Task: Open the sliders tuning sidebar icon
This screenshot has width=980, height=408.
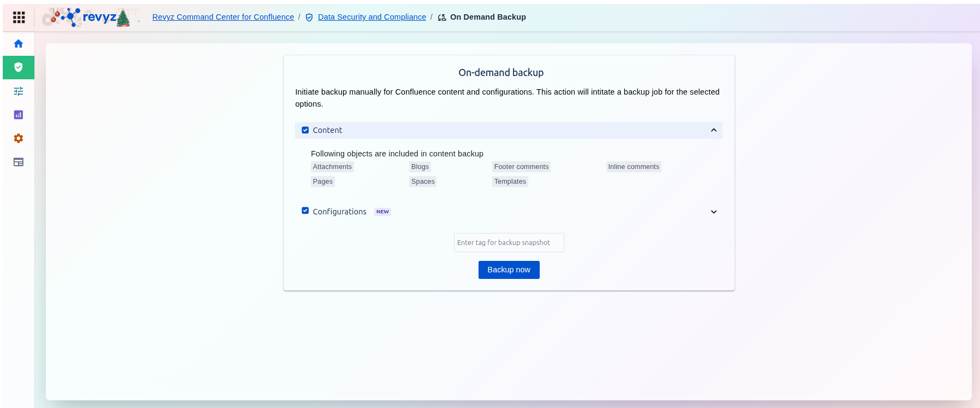Action: pyautogui.click(x=19, y=91)
